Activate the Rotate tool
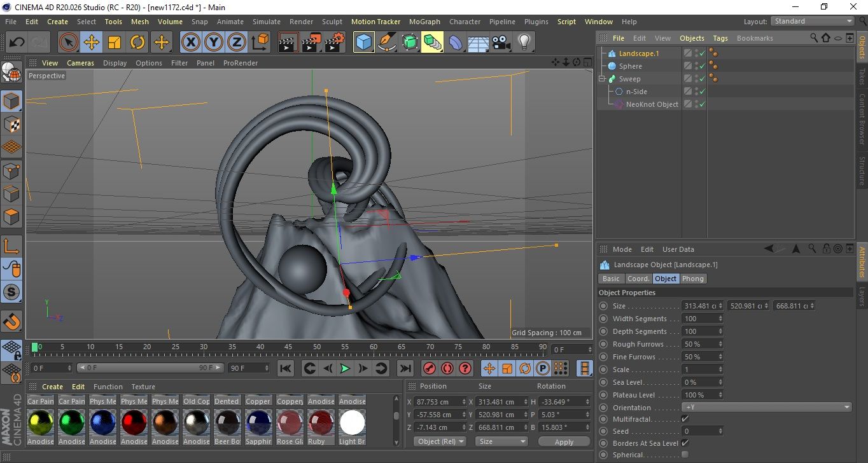The width and height of the screenshot is (868, 463). coord(137,43)
